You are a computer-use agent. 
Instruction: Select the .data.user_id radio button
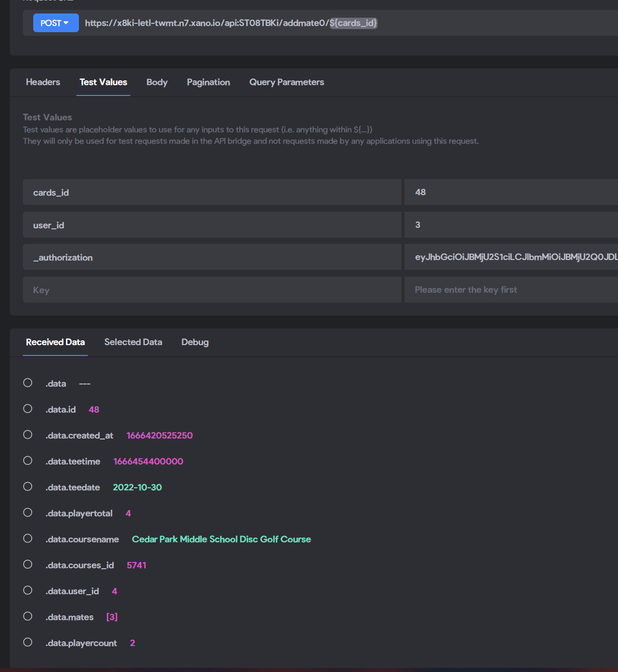click(28, 591)
